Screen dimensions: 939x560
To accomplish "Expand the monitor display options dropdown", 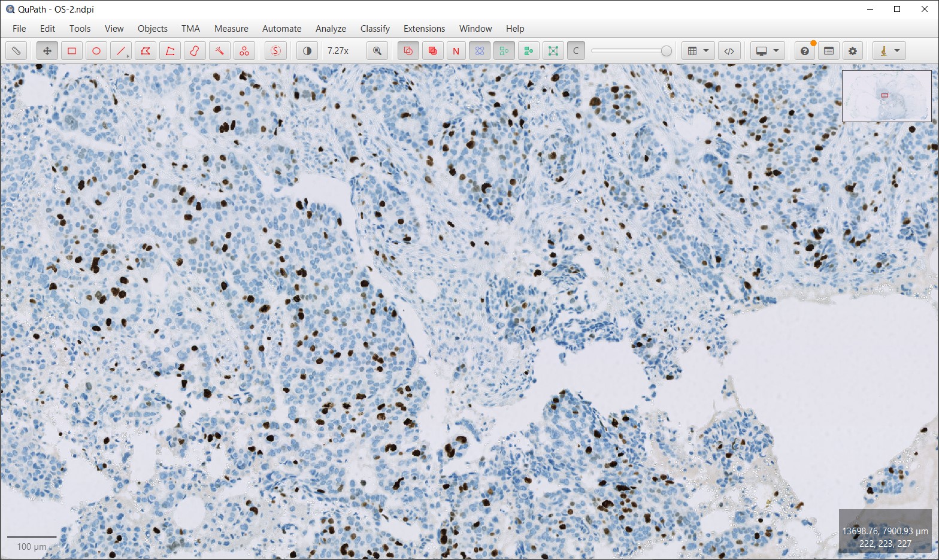I will pos(767,51).
